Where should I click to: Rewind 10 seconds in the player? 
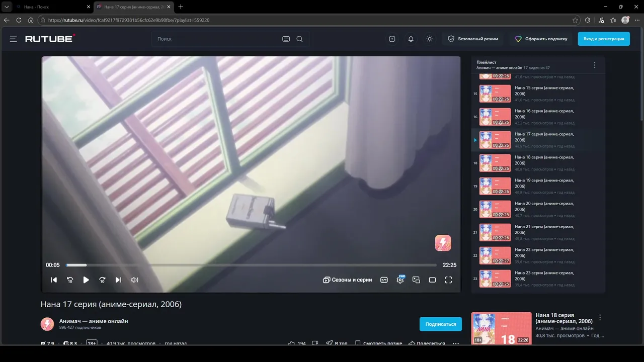click(70, 280)
